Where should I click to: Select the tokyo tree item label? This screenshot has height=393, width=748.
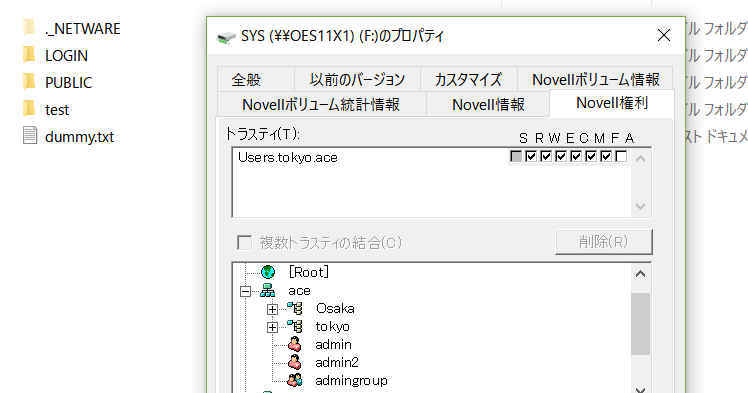(x=332, y=327)
